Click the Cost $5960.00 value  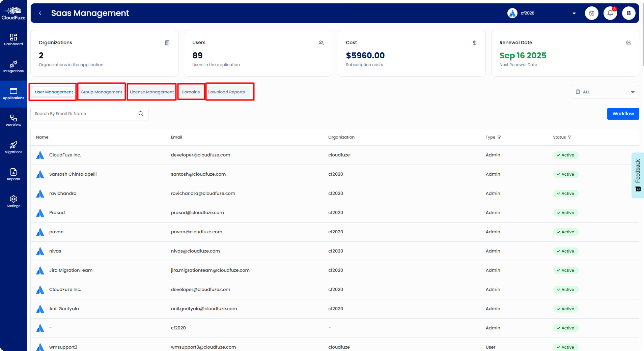(x=365, y=55)
